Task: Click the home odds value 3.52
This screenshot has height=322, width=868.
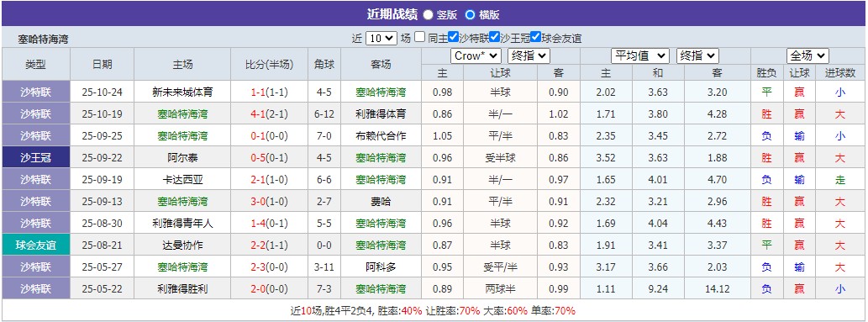Action: (606, 157)
